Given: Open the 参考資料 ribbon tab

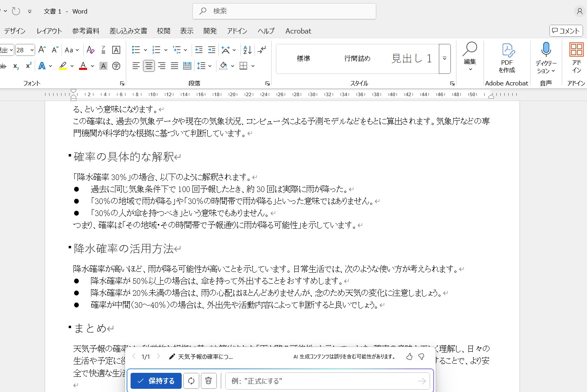Looking at the screenshot, I should [x=85, y=31].
